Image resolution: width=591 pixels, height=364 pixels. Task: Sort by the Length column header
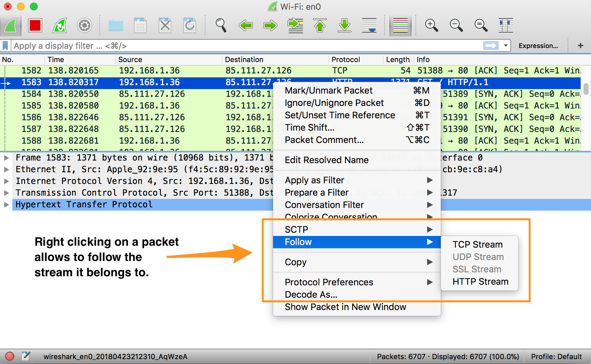tap(398, 59)
